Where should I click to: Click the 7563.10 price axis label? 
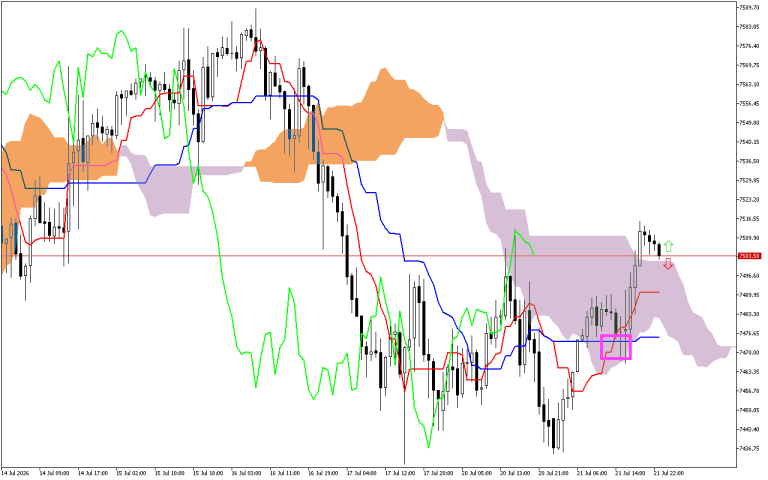pyautogui.click(x=749, y=84)
